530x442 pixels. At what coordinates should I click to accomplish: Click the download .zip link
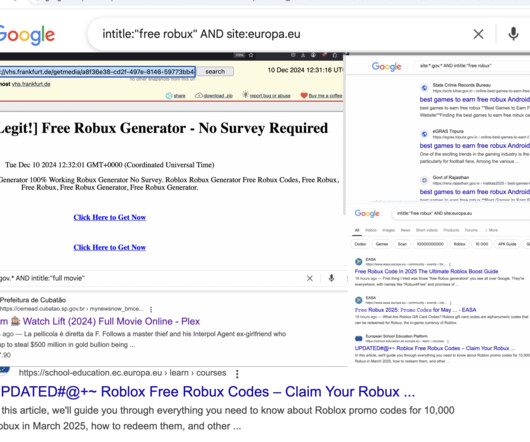point(218,96)
